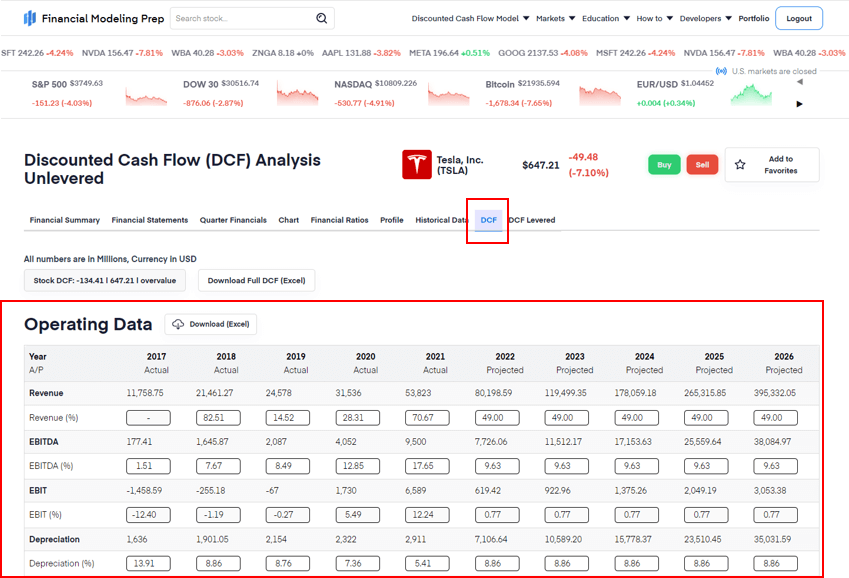Switch to the Financial Ratios tab

coord(339,220)
